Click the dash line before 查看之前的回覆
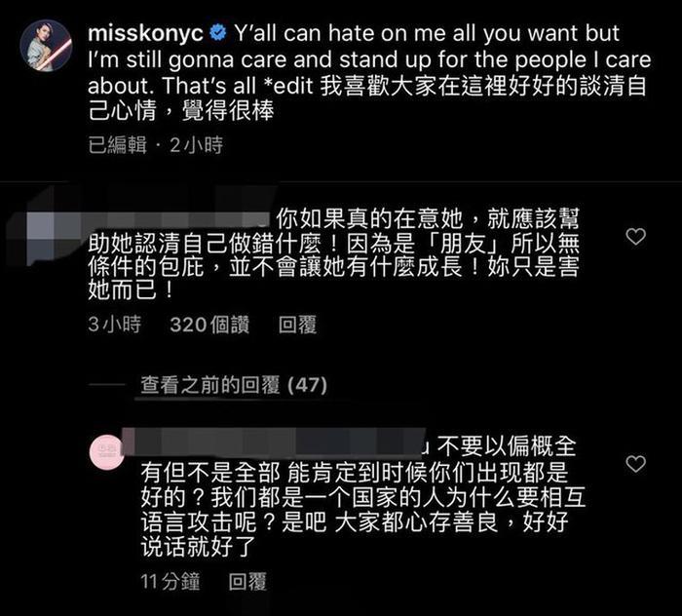 click(x=106, y=385)
